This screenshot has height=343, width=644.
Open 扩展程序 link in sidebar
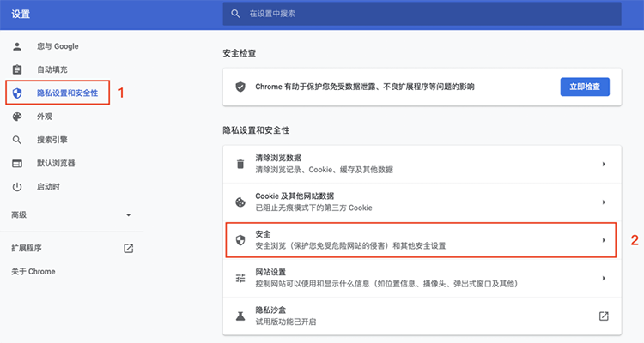pyautogui.click(x=27, y=248)
